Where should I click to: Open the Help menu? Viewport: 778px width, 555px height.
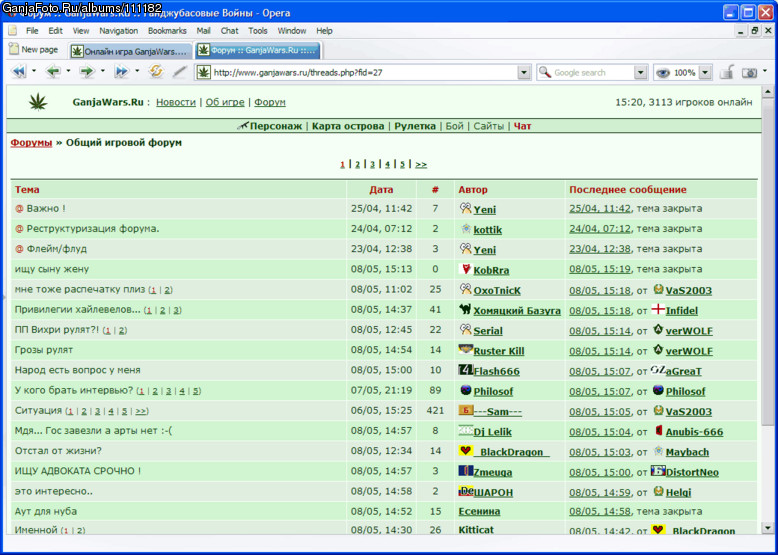coord(324,31)
